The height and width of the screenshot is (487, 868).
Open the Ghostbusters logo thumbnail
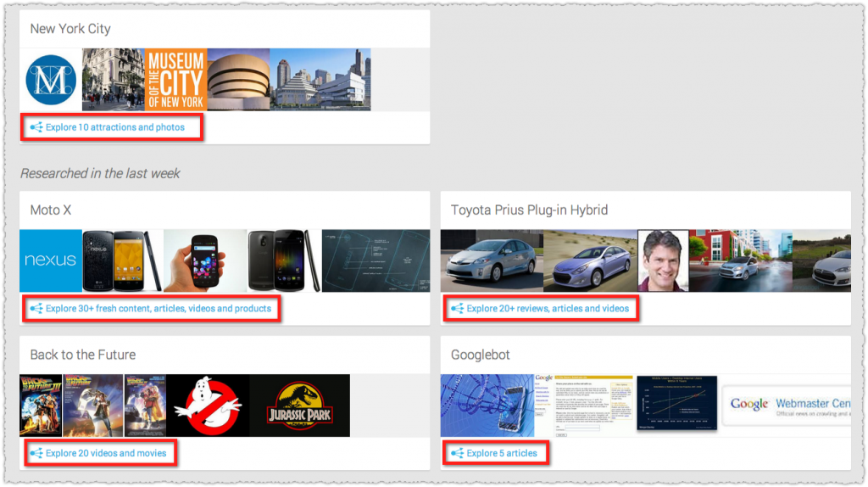click(208, 406)
